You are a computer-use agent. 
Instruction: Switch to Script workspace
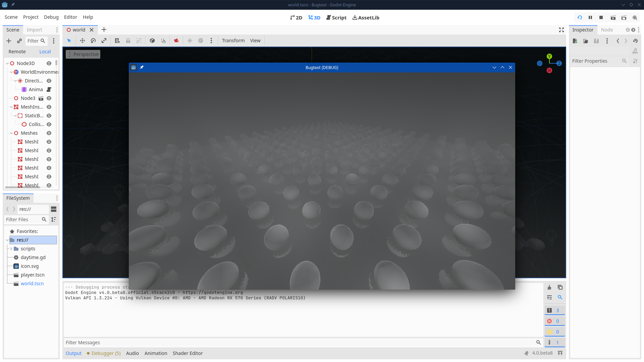point(336,18)
